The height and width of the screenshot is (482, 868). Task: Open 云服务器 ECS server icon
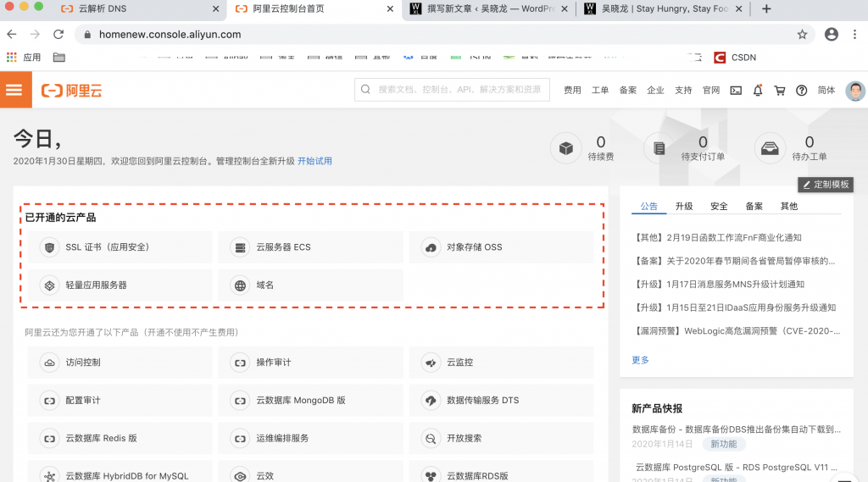(240, 247)
